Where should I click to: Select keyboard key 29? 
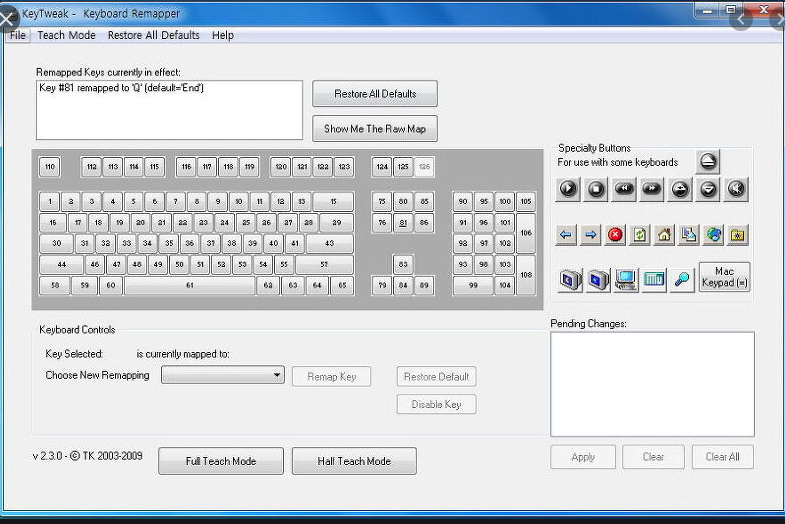coord(336,223)
